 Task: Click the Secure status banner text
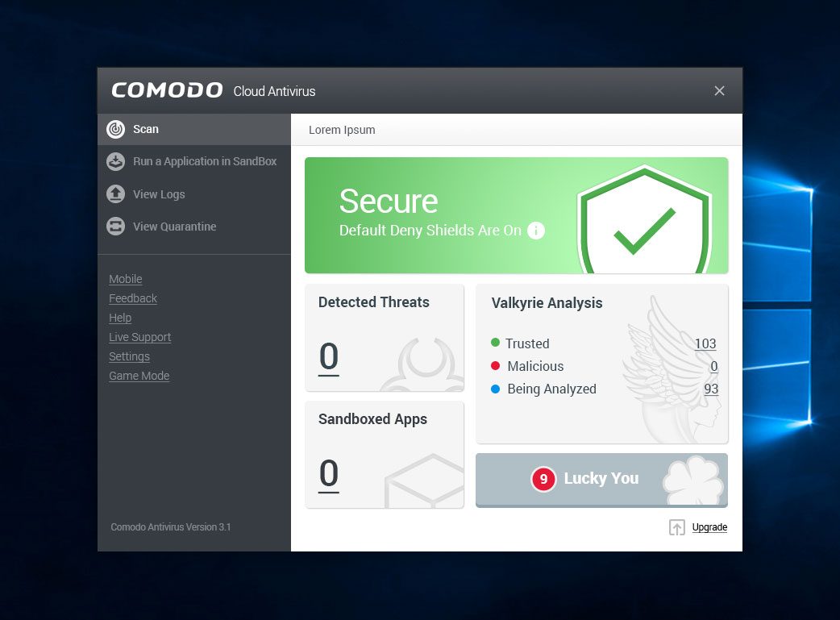click(389, 202)
